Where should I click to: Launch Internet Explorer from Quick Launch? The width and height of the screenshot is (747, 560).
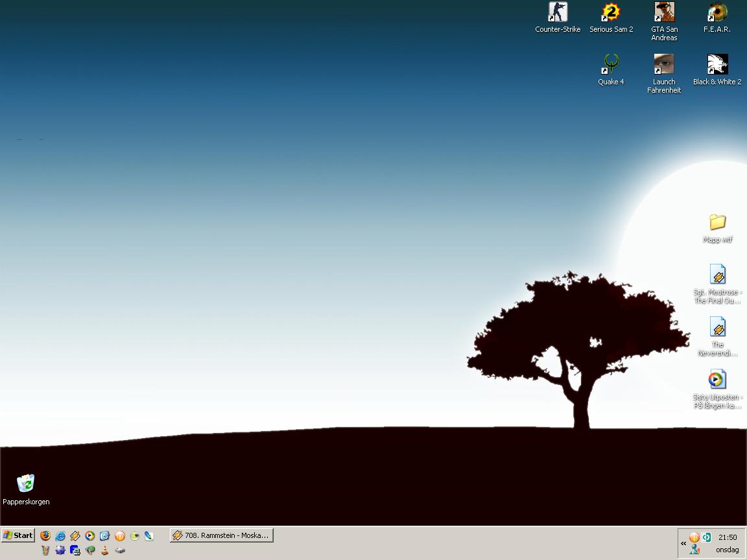[x=60, y=536]
